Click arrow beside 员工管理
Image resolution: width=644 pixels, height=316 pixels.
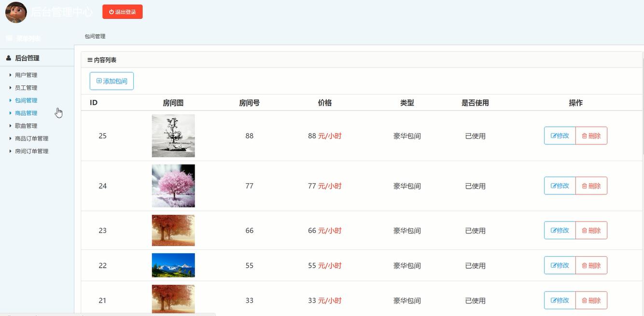10,88
